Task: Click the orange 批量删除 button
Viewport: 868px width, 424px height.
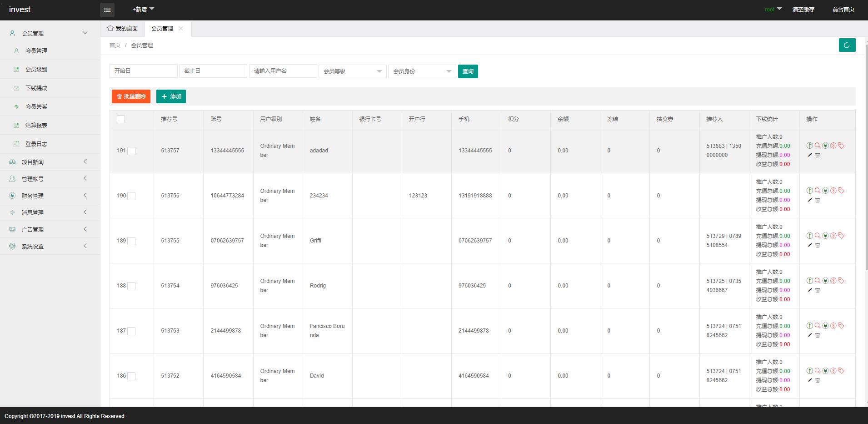Action: (131, 96)
